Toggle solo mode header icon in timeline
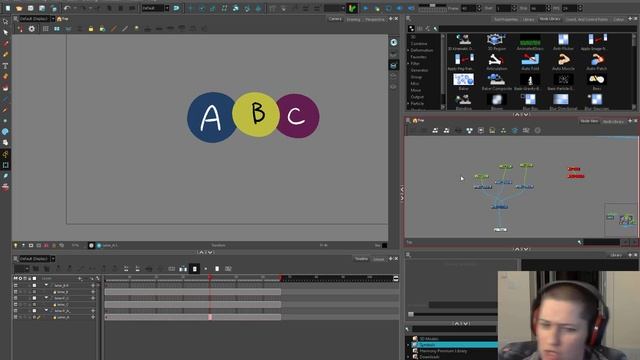 tap(20, 278)
